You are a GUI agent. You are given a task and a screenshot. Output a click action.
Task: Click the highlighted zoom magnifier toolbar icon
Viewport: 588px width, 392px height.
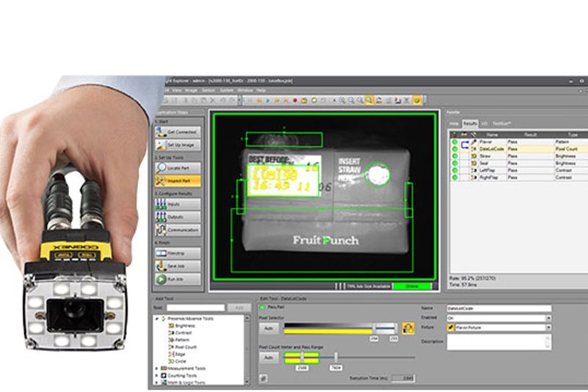tap(370, 101)
